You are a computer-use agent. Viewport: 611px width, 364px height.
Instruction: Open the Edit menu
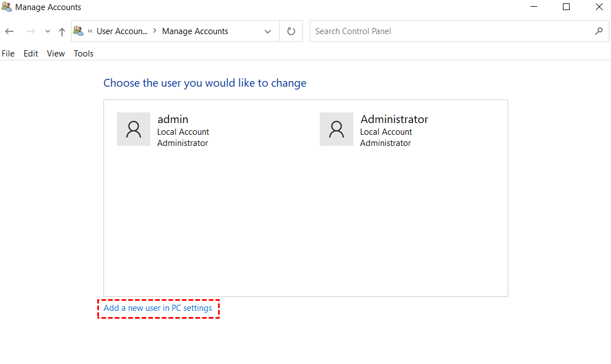[31, 54]
